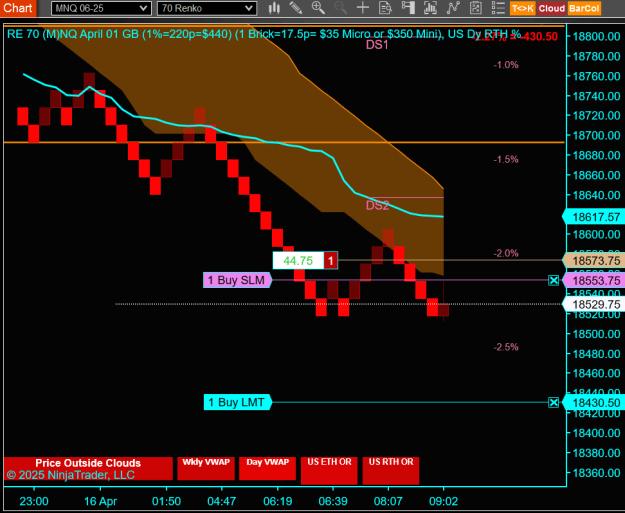The image size is (625, 513).
Task: Click the 18529.75 current price marker
Action: (594, 305)
